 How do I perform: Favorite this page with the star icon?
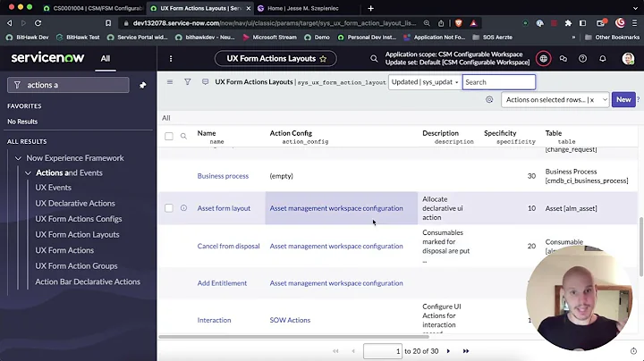click(323, 59)
